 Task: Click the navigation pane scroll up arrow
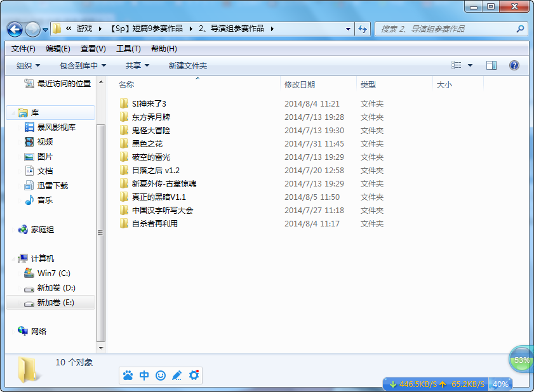(101, 82)
